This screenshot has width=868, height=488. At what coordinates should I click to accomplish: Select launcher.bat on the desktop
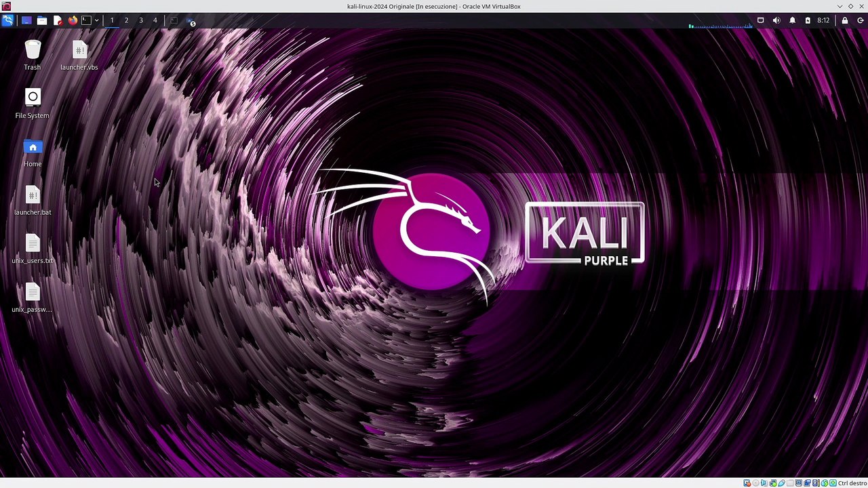(x=33, y=201)
